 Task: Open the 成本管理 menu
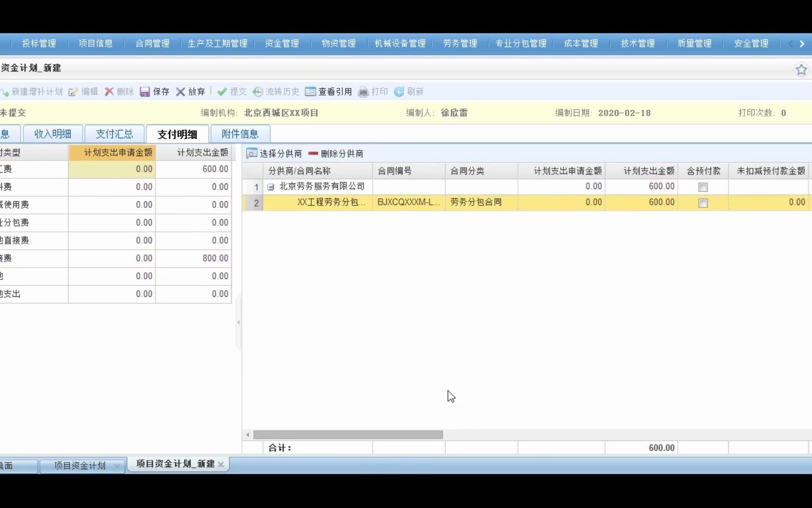pyautogui.click(x=581, y=43)
